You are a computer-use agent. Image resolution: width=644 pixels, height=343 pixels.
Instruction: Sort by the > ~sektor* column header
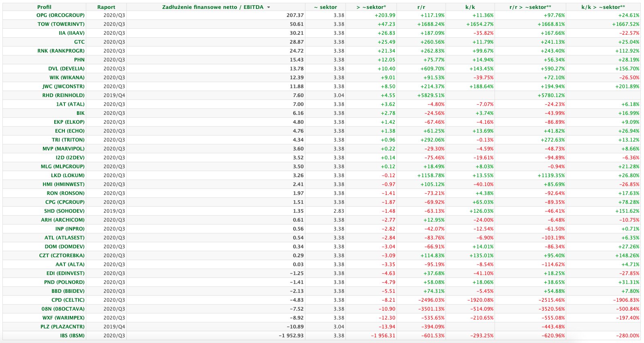point(371,7)
